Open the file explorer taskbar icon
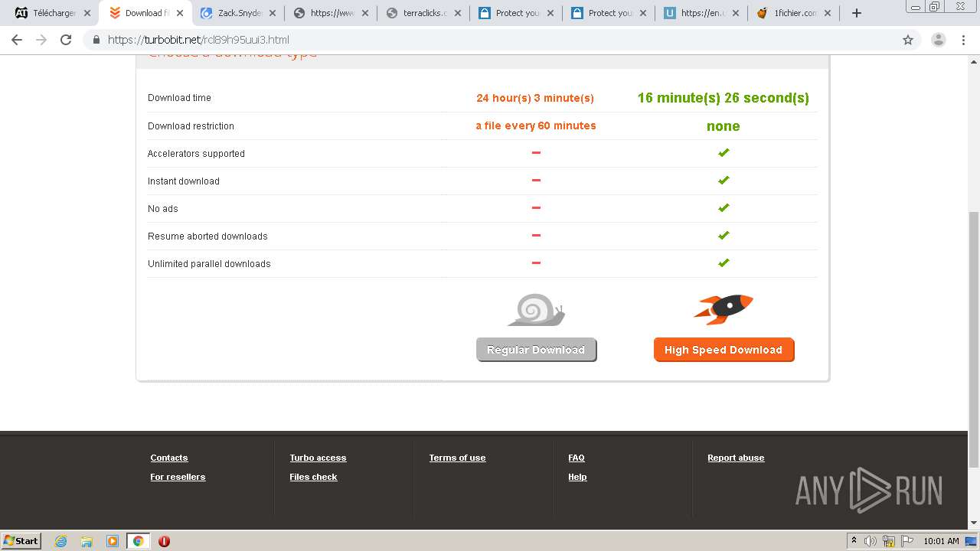The image size is (980, 551). click(87, 541)
